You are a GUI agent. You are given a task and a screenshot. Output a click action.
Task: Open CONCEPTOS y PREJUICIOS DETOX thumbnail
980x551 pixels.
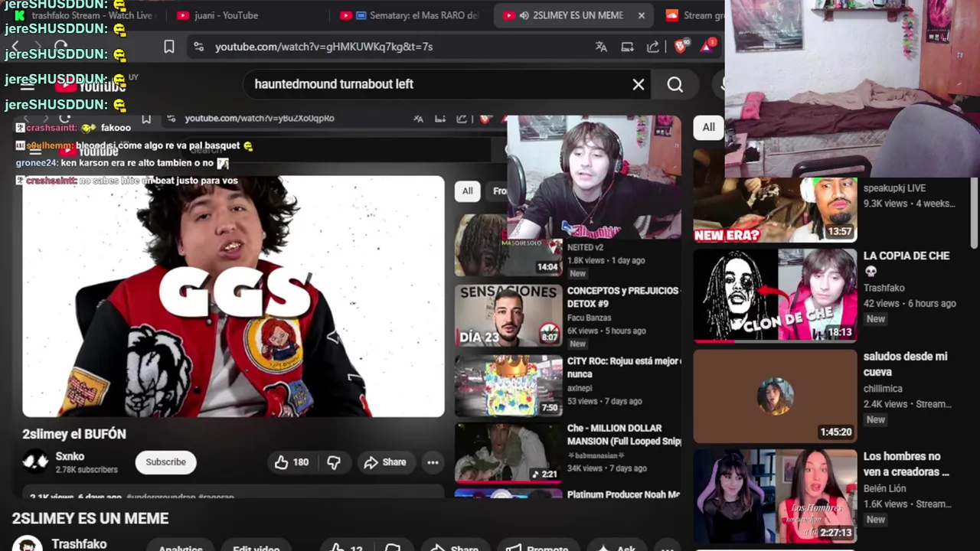click(x=508, y=315)
